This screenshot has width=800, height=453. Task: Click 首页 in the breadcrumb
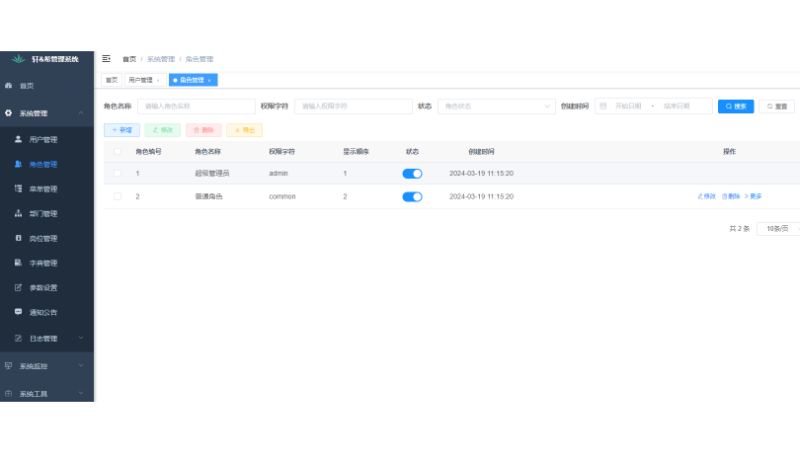pyautogui.click(x=129, y=59)
